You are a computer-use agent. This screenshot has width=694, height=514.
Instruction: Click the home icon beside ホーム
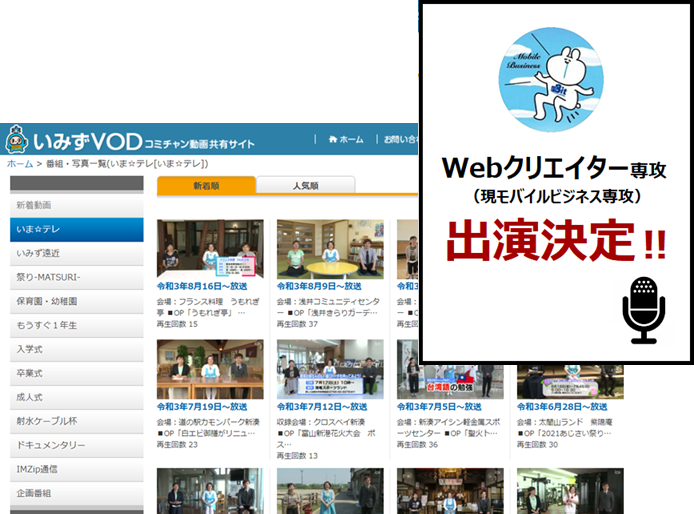click(333, 139)
